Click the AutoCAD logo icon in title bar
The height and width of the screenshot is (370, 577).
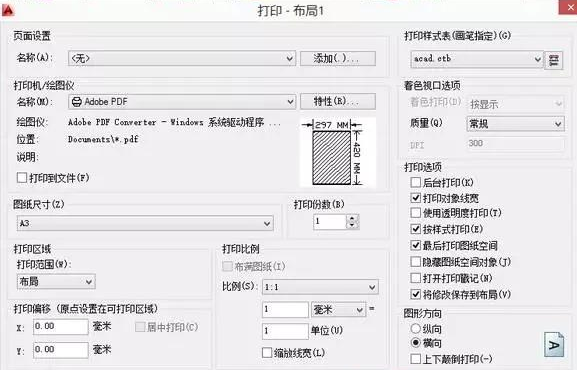pyautogui.click(x=7, y=10)
